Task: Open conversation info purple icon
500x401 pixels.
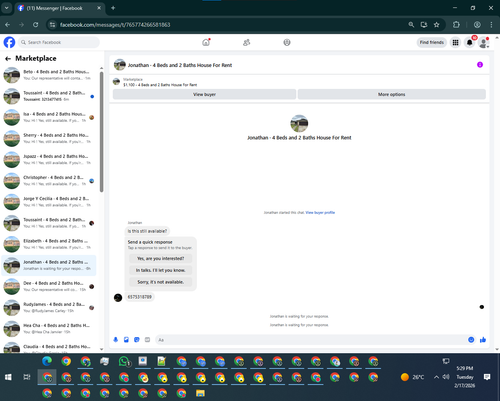Action: [x=480, y=65]
